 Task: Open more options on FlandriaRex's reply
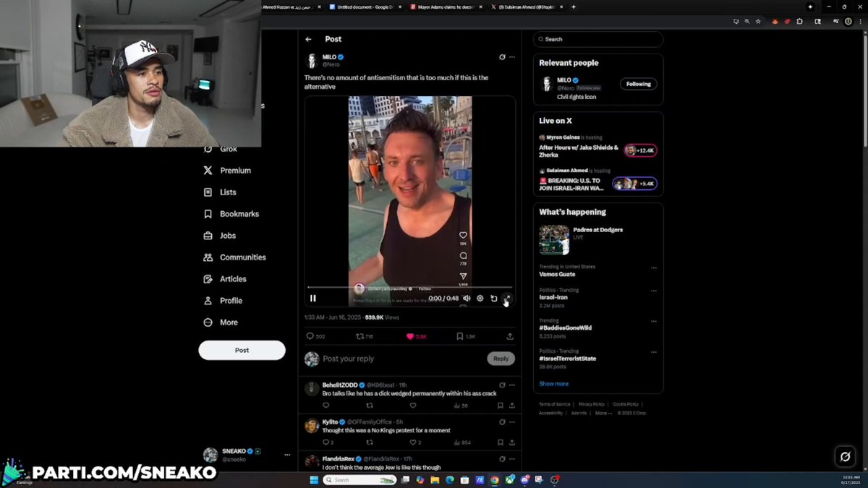click(512, 458)
